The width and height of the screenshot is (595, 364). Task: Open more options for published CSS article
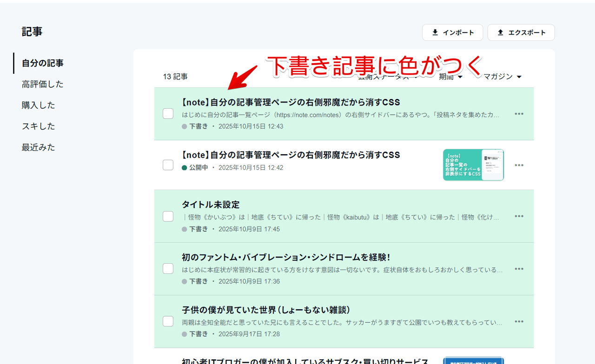click(x=519, y=165)
